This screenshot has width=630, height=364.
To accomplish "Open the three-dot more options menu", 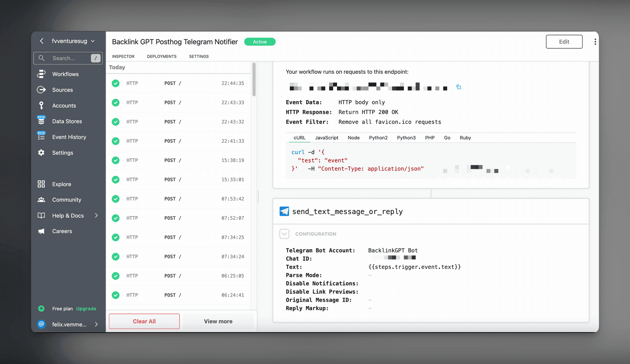I will click(x=595, y=42).
